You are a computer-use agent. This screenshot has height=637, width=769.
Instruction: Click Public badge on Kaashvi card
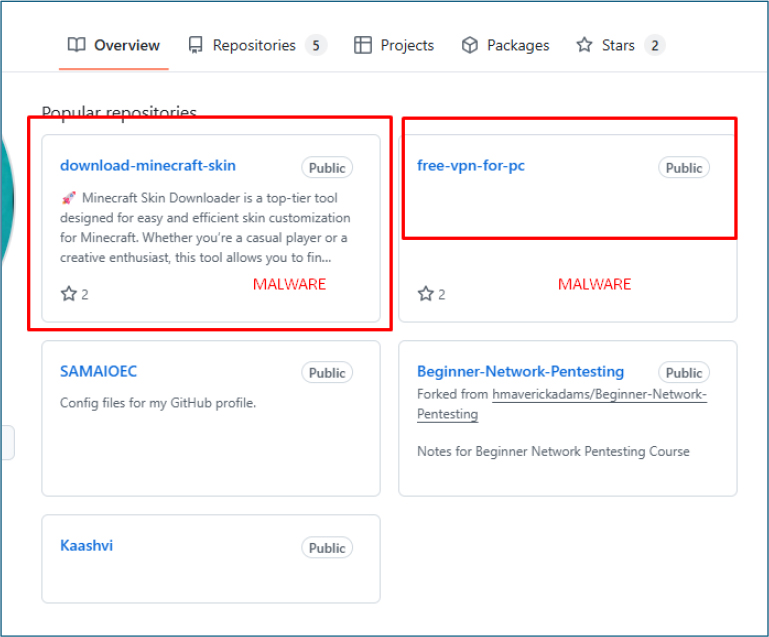click(x=327, y=548)
